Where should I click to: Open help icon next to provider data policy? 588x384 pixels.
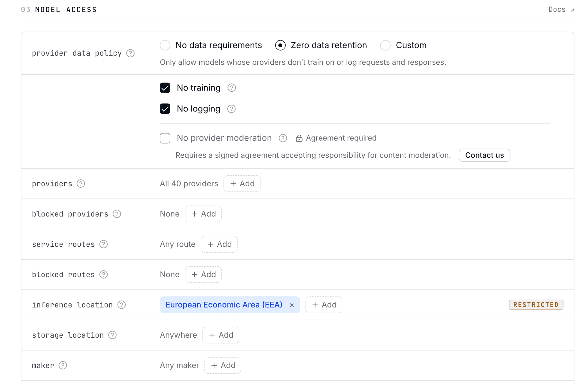click(130, 53)
